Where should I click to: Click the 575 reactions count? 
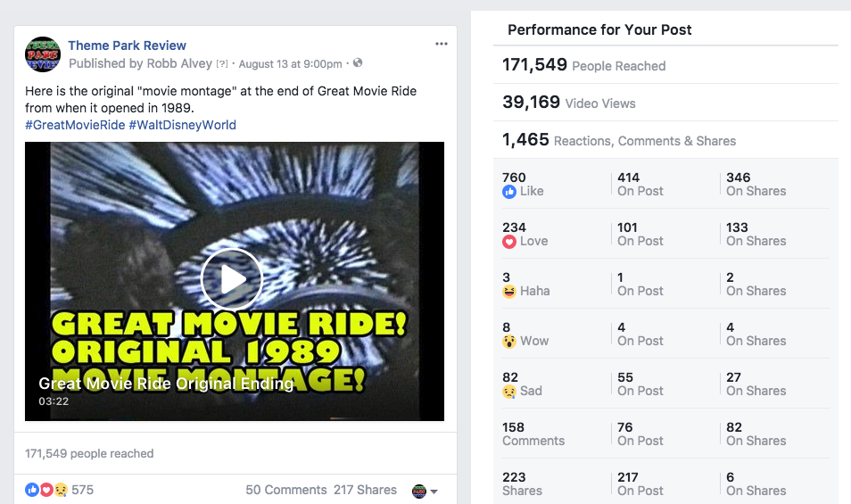point(82,490)
